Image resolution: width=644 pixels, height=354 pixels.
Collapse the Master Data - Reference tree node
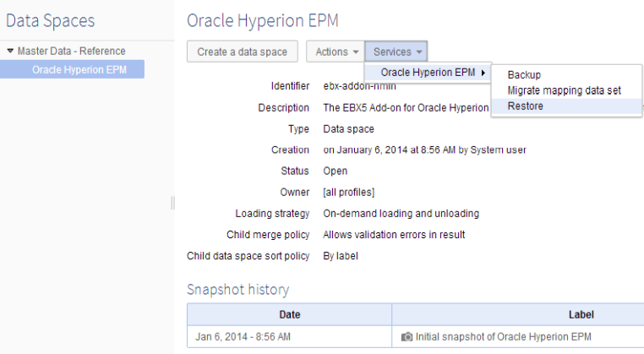[x=10, y=51]
